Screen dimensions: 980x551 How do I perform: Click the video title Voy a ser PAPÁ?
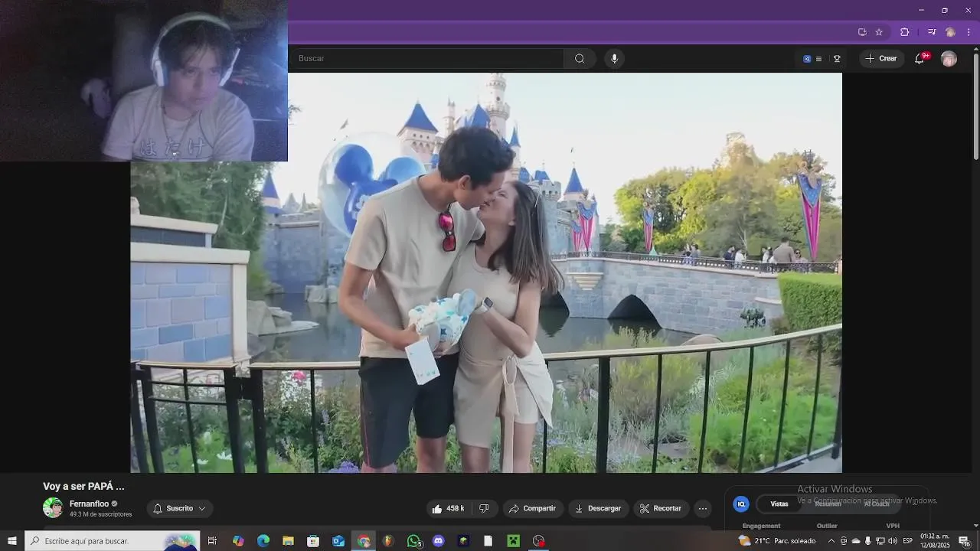83,486
